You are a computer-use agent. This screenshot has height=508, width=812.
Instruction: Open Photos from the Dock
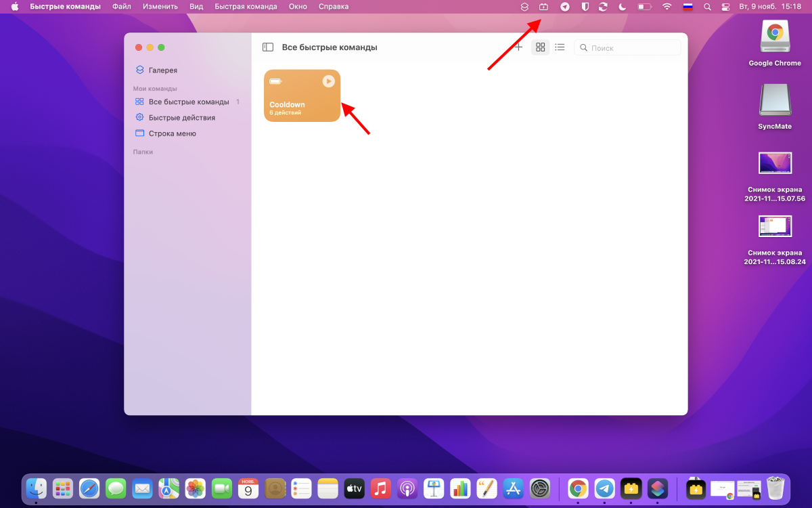(x=196, y=488)
